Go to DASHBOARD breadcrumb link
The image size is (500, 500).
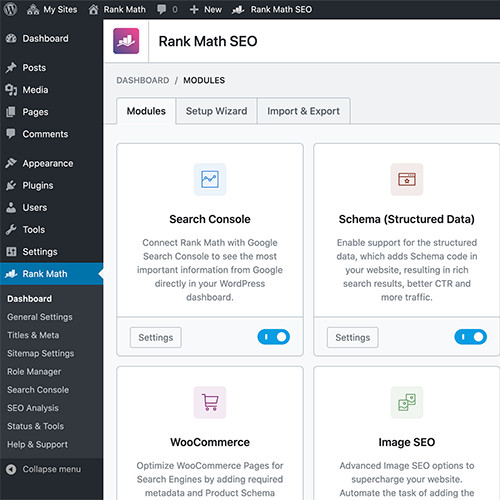click(143, 80)
